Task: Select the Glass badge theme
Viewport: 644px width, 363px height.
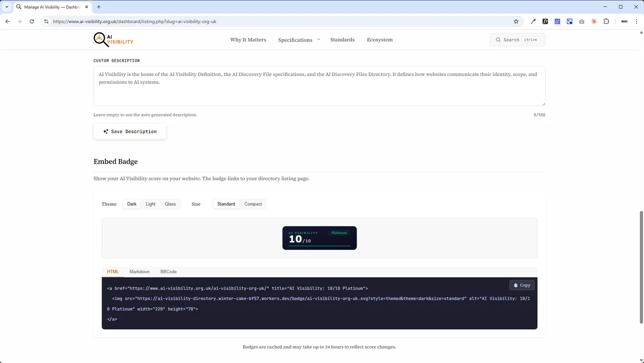Action: coord(170,204)
